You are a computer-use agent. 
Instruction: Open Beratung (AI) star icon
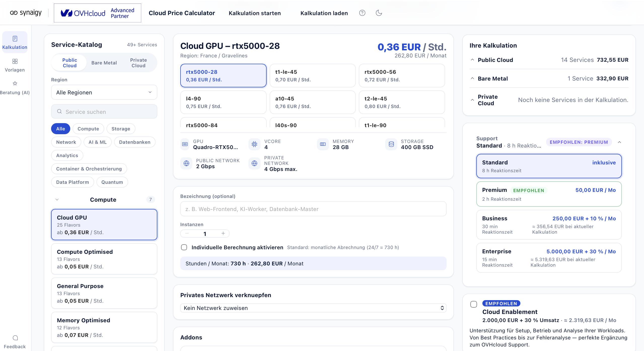[15, 83]
